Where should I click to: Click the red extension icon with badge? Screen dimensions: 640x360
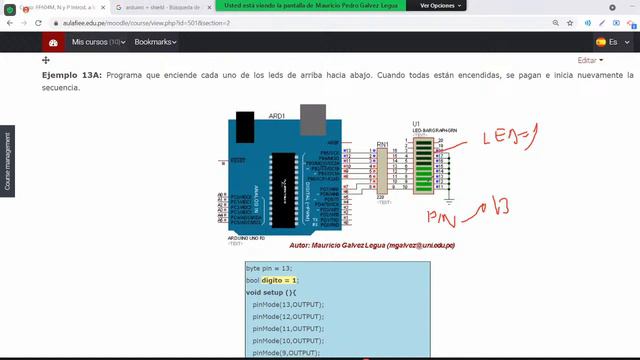(632, 24)
